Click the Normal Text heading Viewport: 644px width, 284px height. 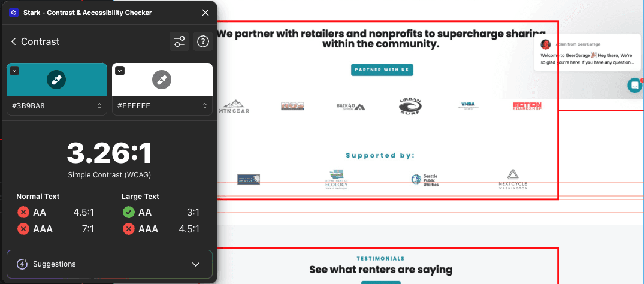(x=38, y=197)
